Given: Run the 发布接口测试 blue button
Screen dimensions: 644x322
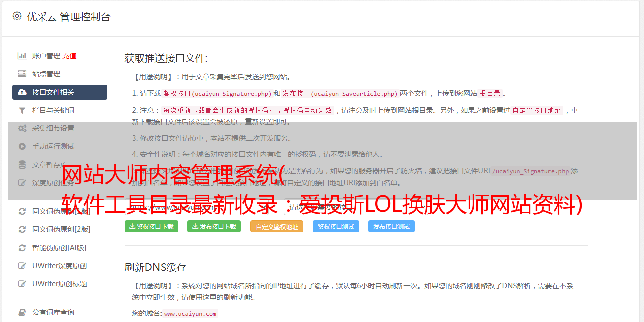Looking at the screenshot, I should click(391, 226).
